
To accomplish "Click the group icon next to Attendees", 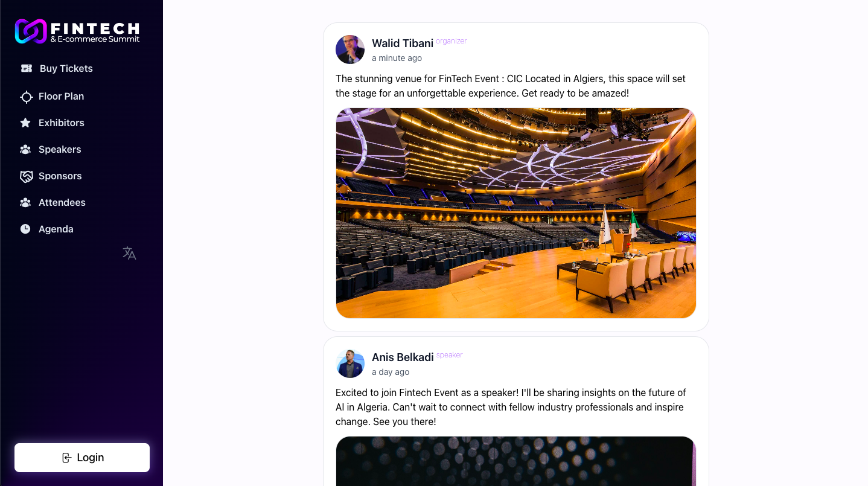I will (x=25, y=203).
